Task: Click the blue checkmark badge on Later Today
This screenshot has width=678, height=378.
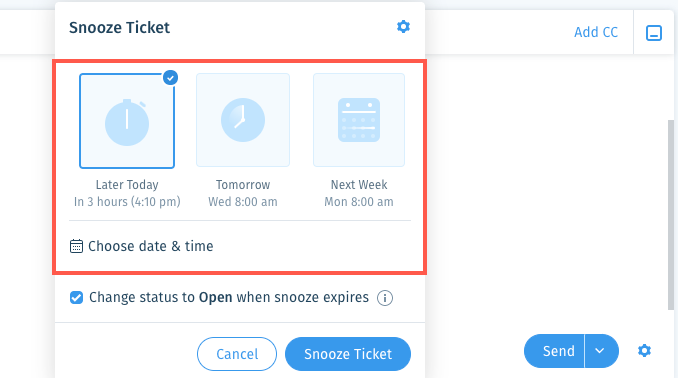Action: click(170, 78)
